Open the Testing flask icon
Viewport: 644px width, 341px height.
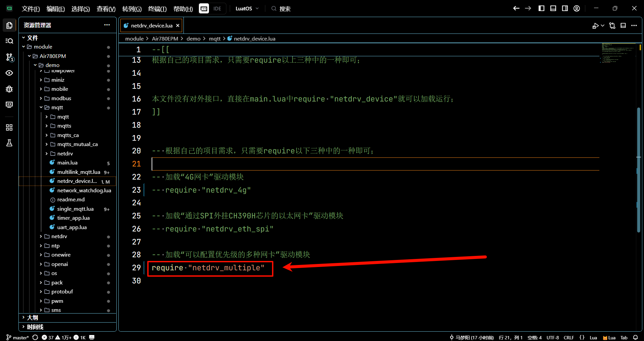click(x=9, y=143)
